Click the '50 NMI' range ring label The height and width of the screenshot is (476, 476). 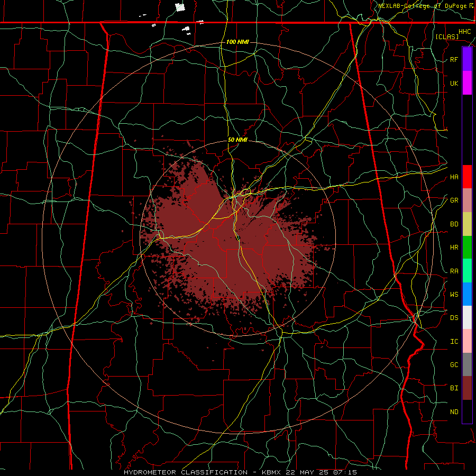tap(237, 140)
